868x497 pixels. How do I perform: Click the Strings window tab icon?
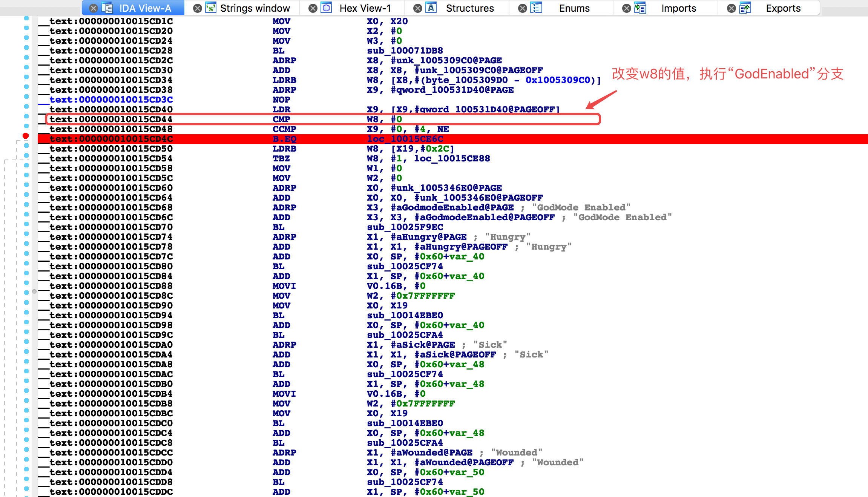tap(211, 8)
